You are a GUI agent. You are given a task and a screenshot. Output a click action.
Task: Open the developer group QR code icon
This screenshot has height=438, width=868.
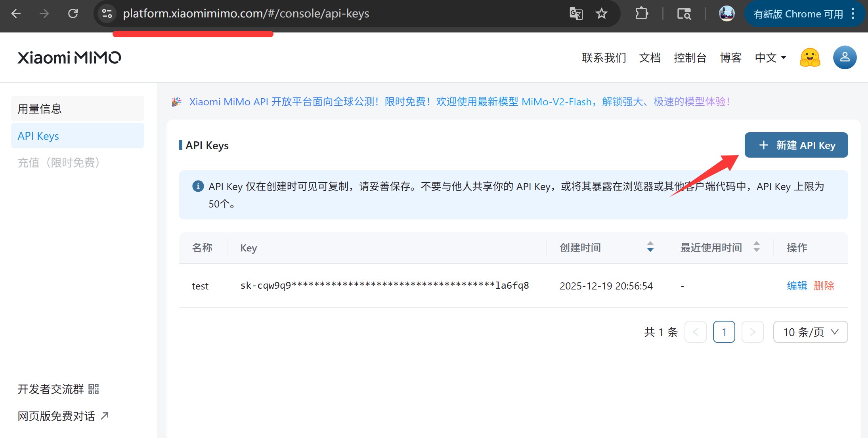94,389
